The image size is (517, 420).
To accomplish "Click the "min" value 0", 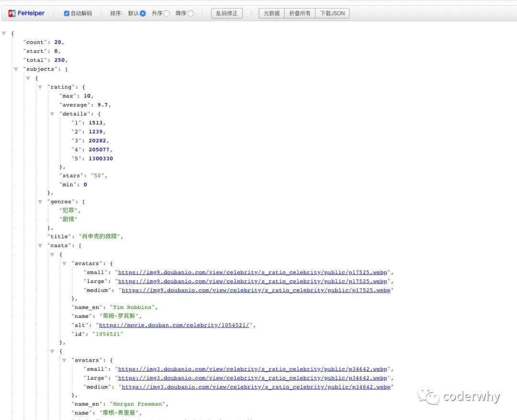I will click(85, 184).
